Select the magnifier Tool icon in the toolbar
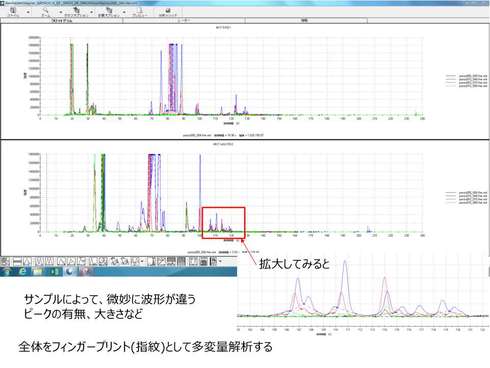 coord(45,11)
